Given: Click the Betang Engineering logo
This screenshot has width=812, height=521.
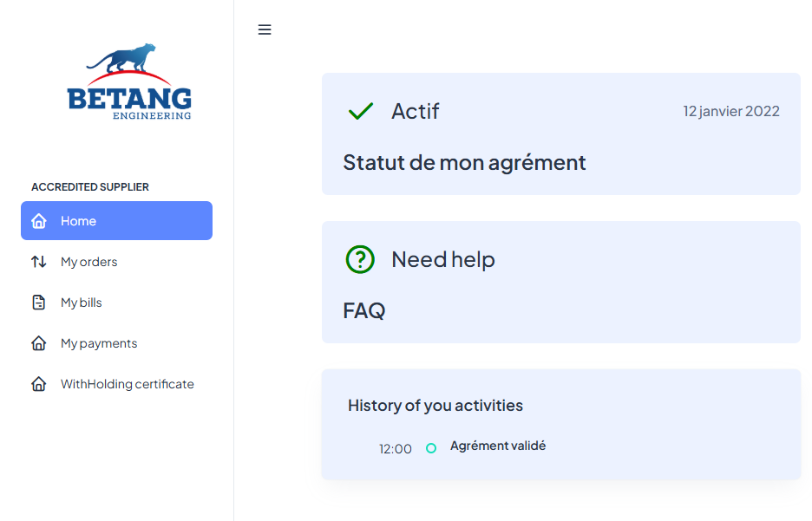Looking at the screenshot, I should (129, 82).
